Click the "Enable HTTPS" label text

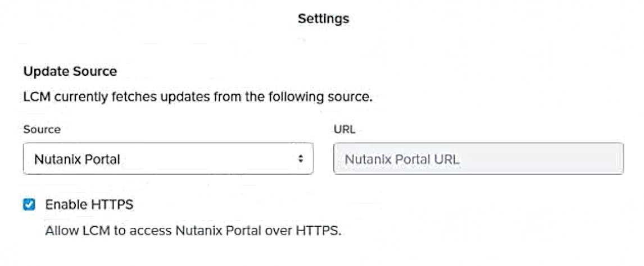tap(89, 205)
